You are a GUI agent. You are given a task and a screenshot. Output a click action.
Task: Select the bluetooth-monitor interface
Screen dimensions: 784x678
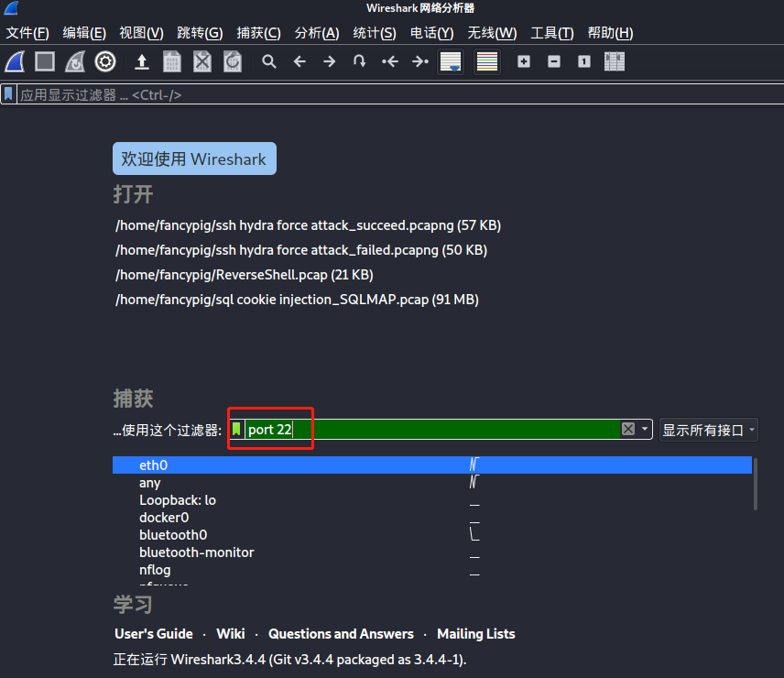(432, 552)
